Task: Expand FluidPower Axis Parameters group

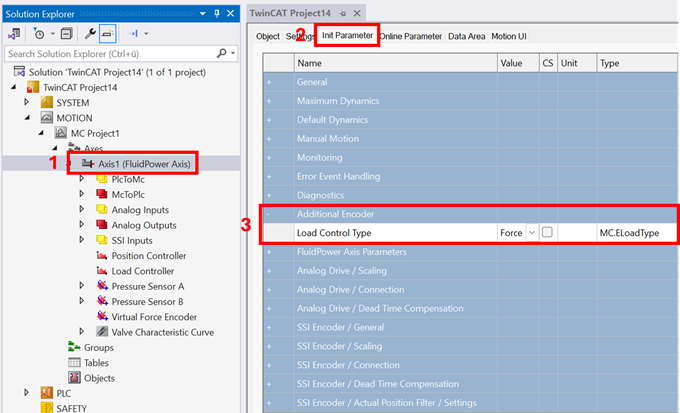Action: 269,252
